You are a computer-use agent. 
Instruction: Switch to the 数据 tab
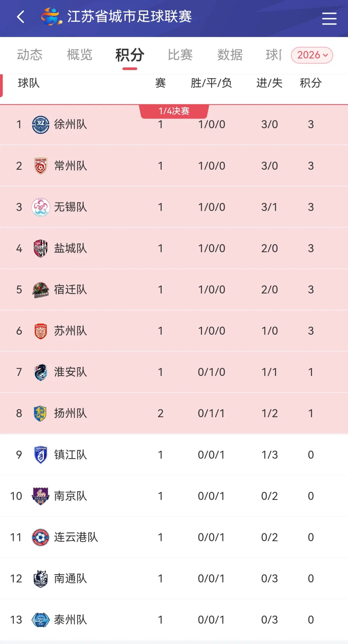pyautogui.click(x=230, y=55)
